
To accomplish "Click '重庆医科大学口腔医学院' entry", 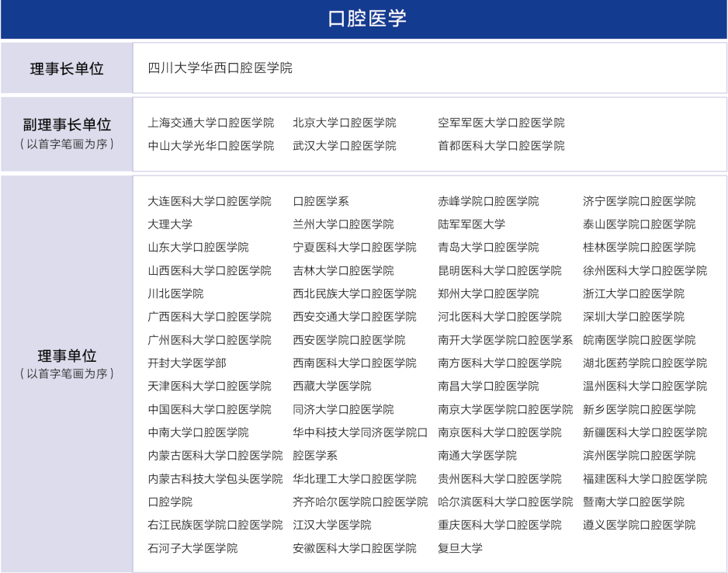I will (x=500, y=525).
